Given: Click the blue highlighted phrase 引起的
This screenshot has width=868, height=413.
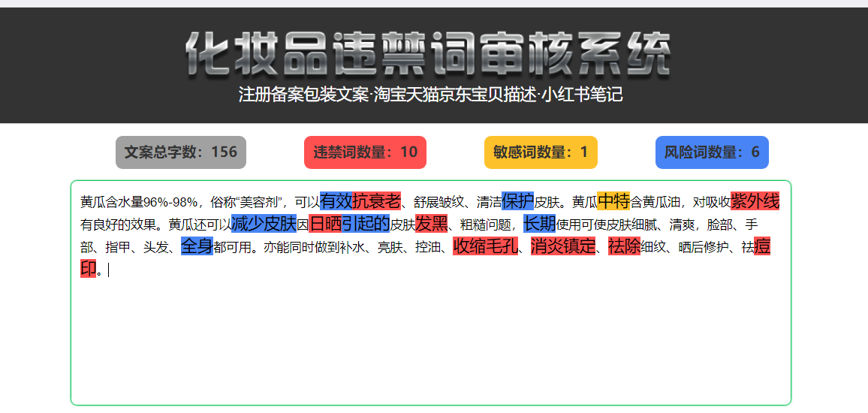Looking at the screenshot, I should [366, 224].
